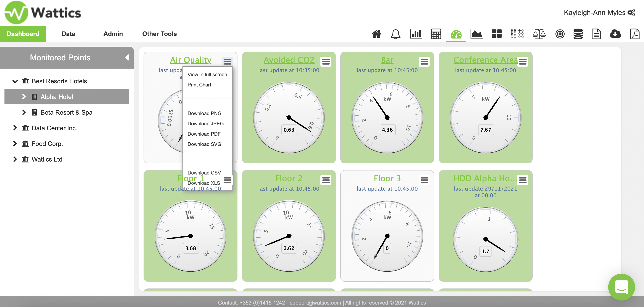Click the cloud download icon
The image size is (644, 307).
(615, 34)
